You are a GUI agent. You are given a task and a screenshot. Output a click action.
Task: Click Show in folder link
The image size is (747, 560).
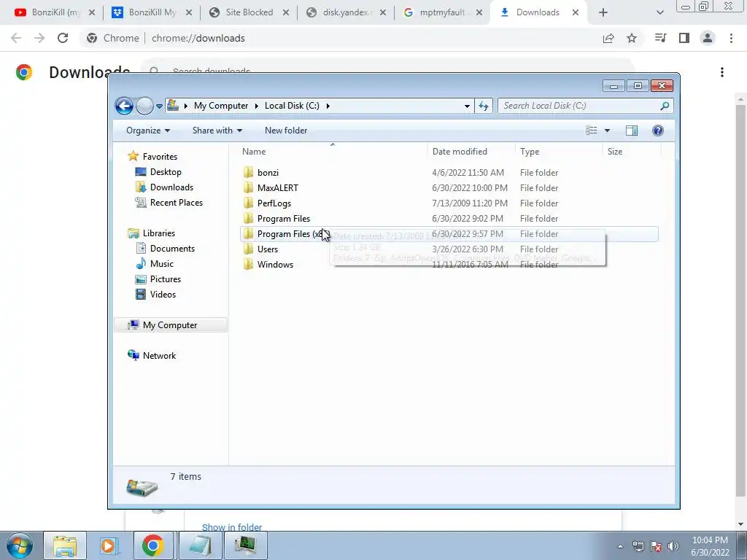point(232,526)
